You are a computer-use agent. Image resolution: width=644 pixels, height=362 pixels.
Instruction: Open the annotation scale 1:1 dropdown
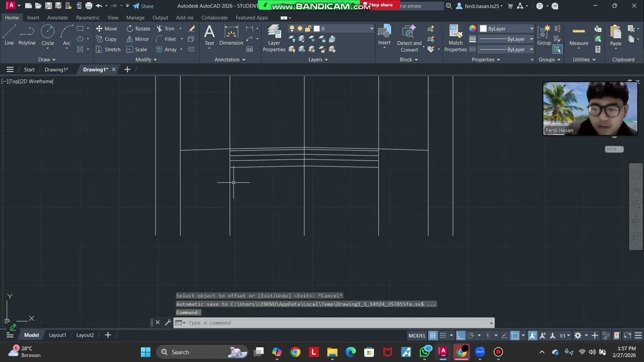click(x=565, y=335)
